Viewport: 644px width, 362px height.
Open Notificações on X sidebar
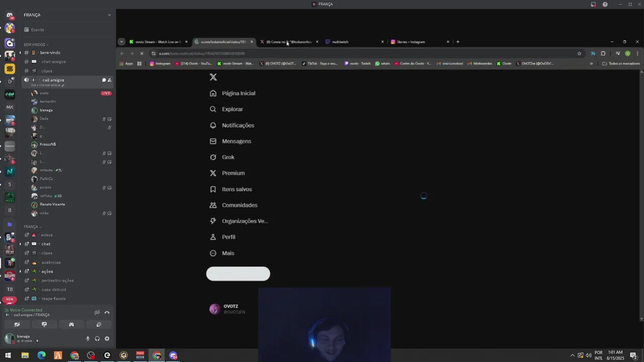coord(231,125)
